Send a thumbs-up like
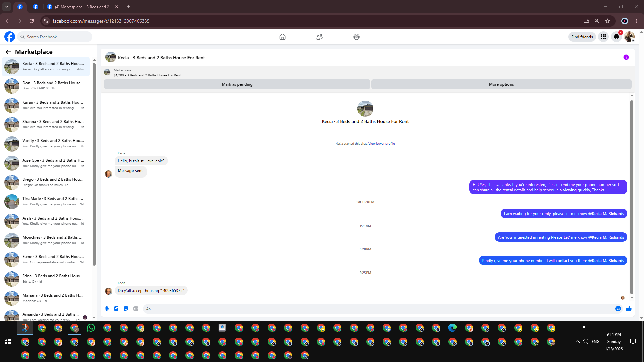Screen dimensions: 644x362 click(629, 309)
